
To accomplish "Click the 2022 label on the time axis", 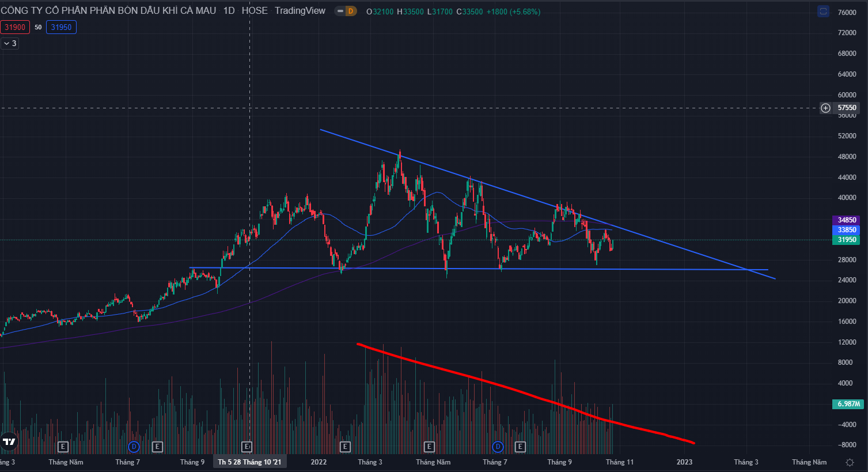I will click(319, 462).
